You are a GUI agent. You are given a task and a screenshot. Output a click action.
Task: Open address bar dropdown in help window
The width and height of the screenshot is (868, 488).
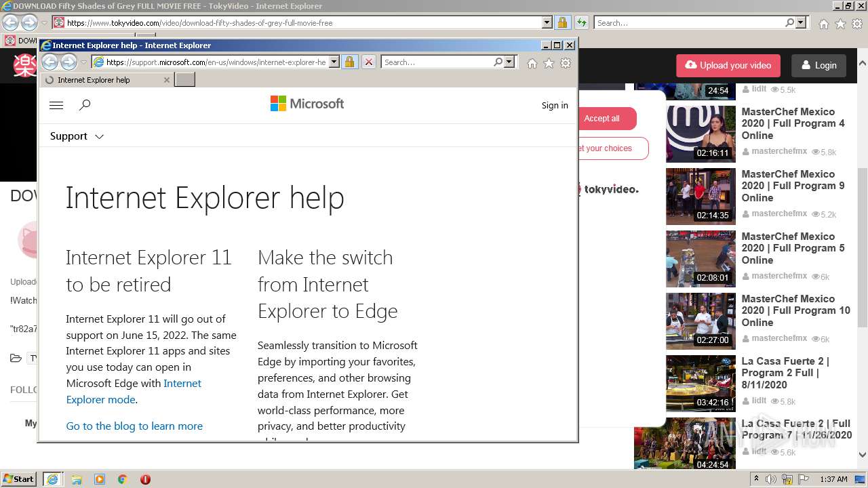tap(334, 62)
